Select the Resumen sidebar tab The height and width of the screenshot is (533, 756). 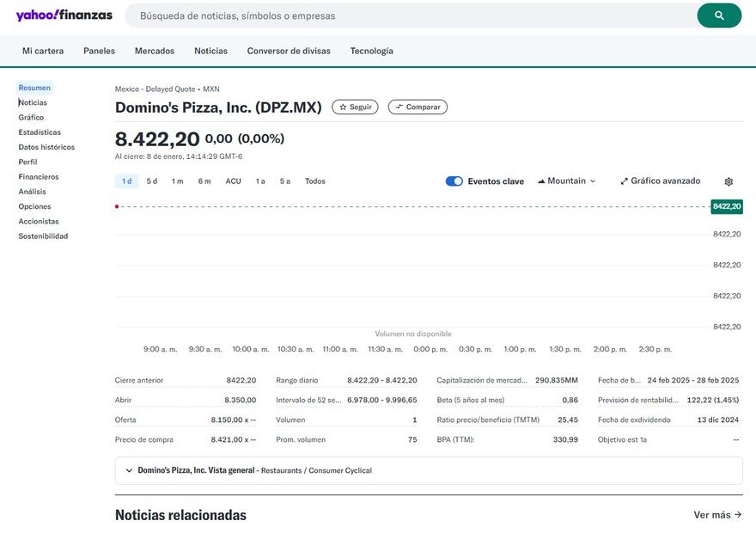[x=34, y=88]
